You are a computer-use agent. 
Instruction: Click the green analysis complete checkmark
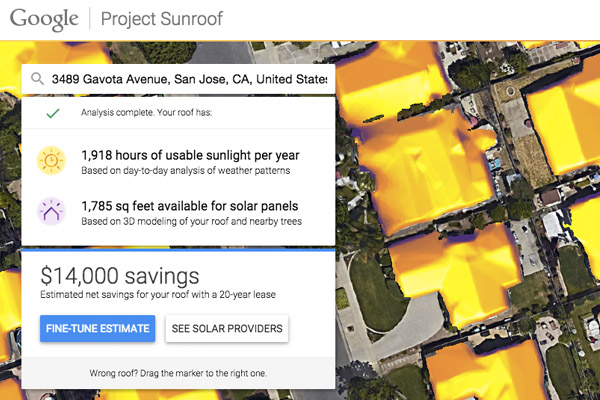coord(53,113)
